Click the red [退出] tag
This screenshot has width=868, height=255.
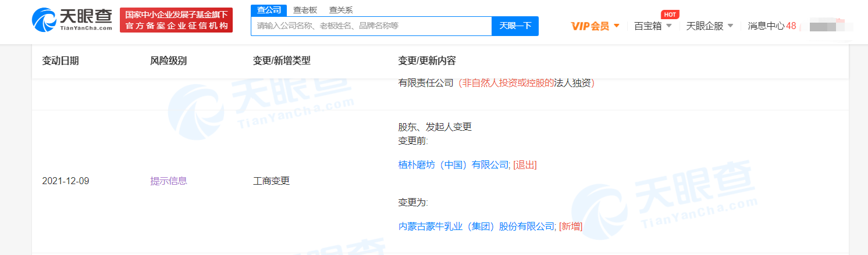525,165
